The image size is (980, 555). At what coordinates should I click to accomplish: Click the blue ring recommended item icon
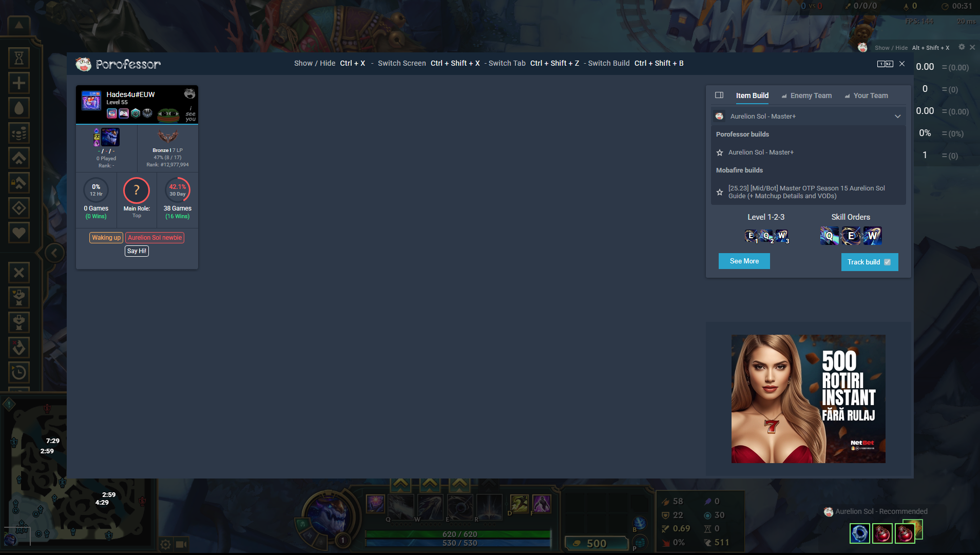(x=860, y=533)
